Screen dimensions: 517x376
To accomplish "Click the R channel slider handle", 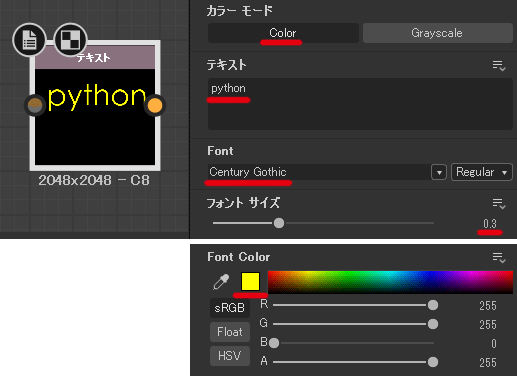I will [433, 305].
